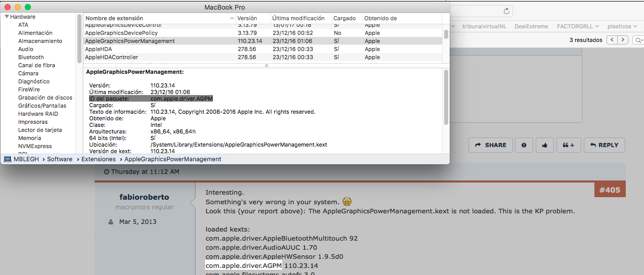This screenshot has height=275, width=644.
Task: Open FACTORGRLL bookmarks folder dropdown
Action: coord(578,26)
